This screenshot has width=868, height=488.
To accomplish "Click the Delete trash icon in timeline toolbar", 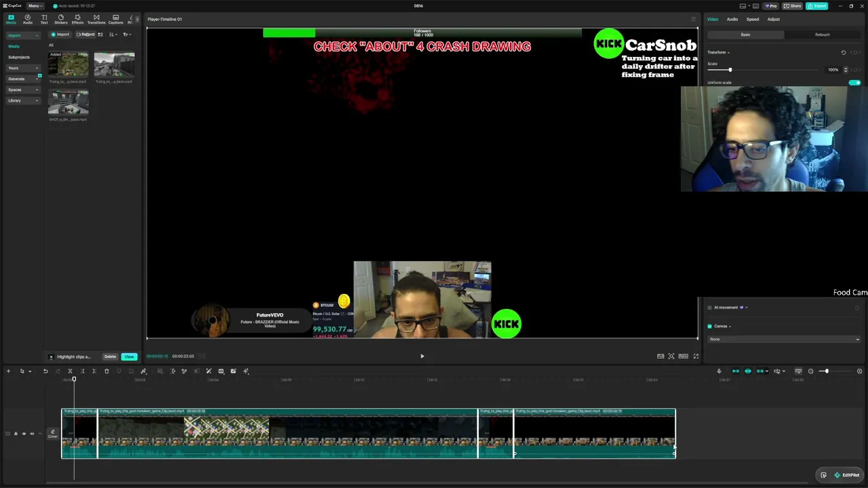I will tap(106, 371).
